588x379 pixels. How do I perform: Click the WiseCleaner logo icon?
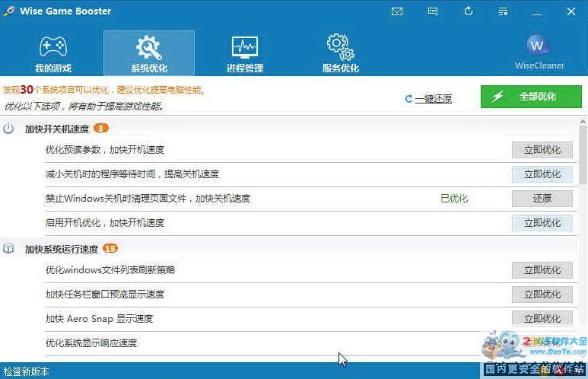pos(538,46)
